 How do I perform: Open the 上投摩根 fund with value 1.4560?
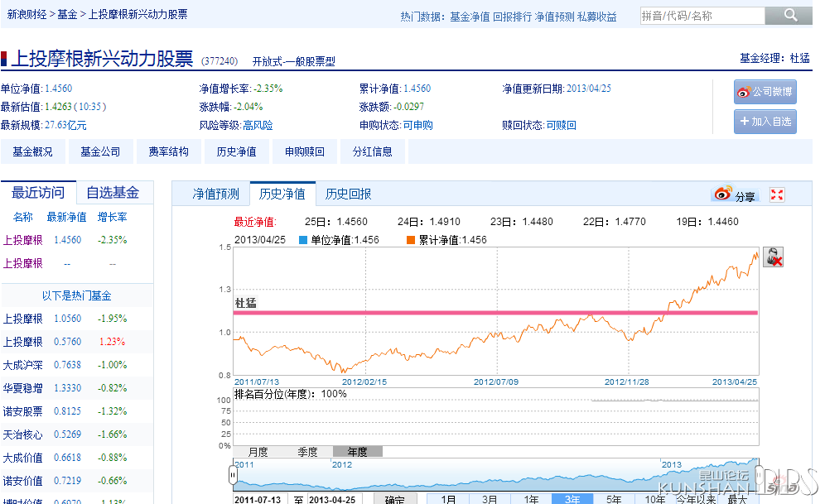(x=22, y=240)
